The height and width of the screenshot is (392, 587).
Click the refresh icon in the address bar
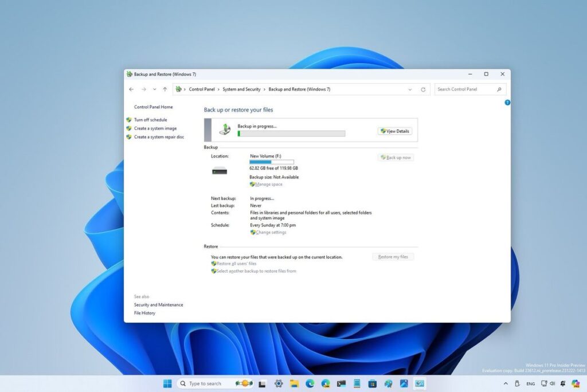click(x=423, y=89)
